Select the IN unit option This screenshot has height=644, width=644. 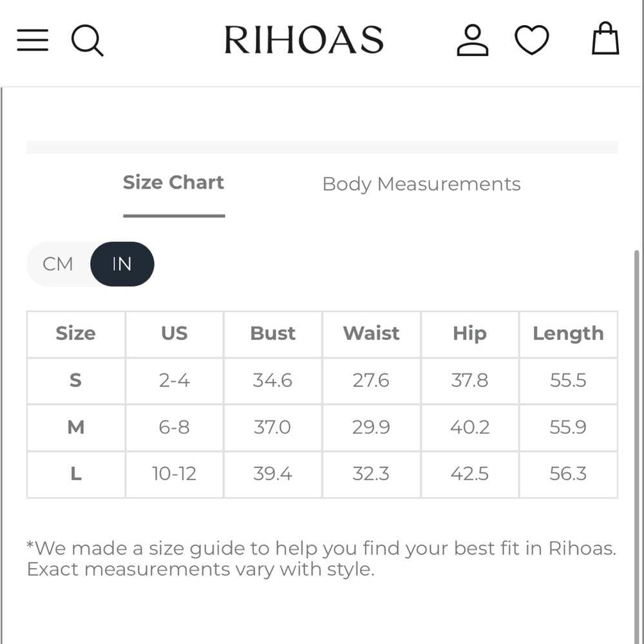point(122,264)
